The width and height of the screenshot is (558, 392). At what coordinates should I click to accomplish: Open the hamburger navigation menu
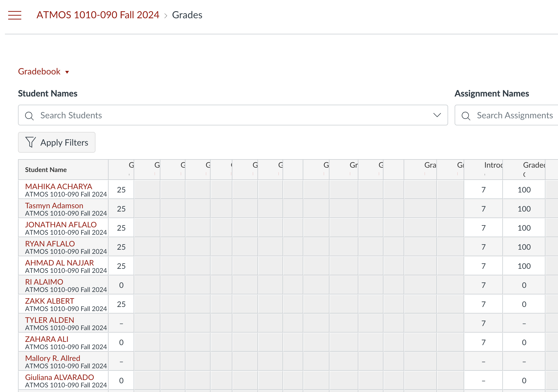coord(15,15)
